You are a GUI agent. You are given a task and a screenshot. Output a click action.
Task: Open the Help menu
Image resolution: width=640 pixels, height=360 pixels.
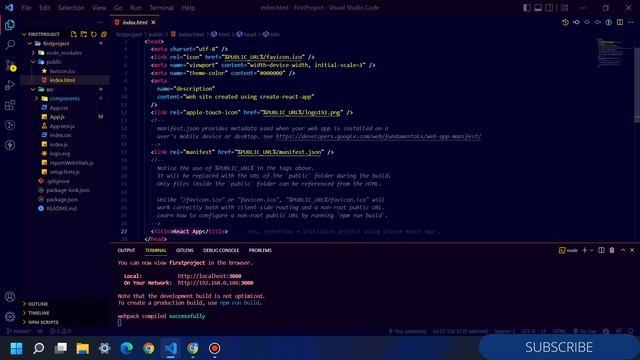click(x=188, y=8)
